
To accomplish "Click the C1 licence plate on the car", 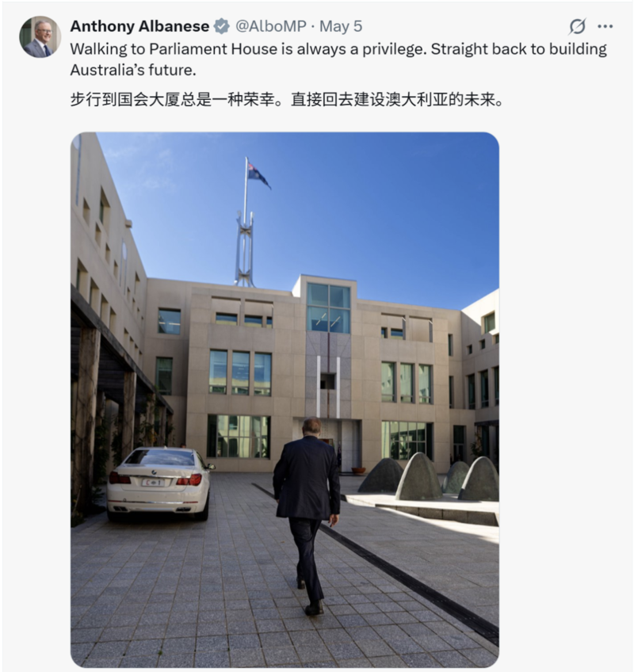I will [154, 483].
